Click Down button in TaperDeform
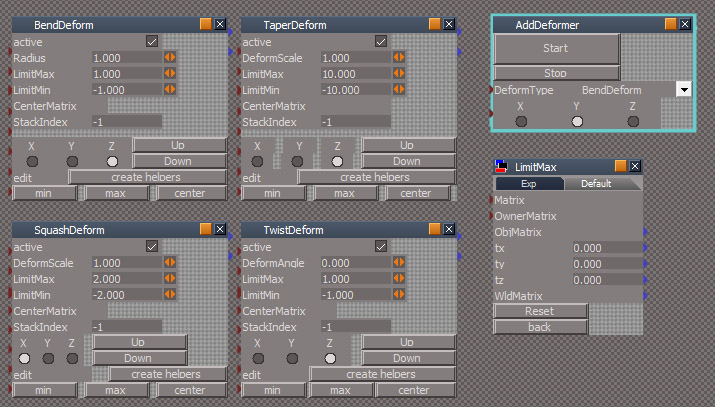 (408, 161)
